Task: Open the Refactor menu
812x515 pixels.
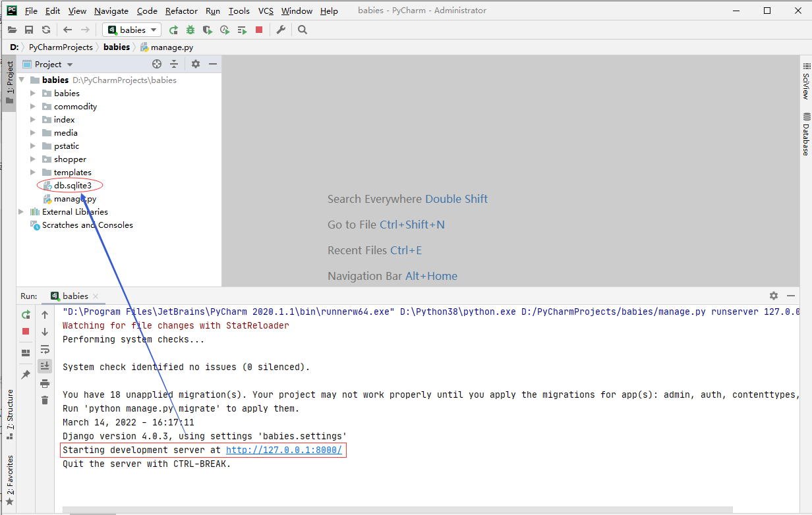Action: 181,11
